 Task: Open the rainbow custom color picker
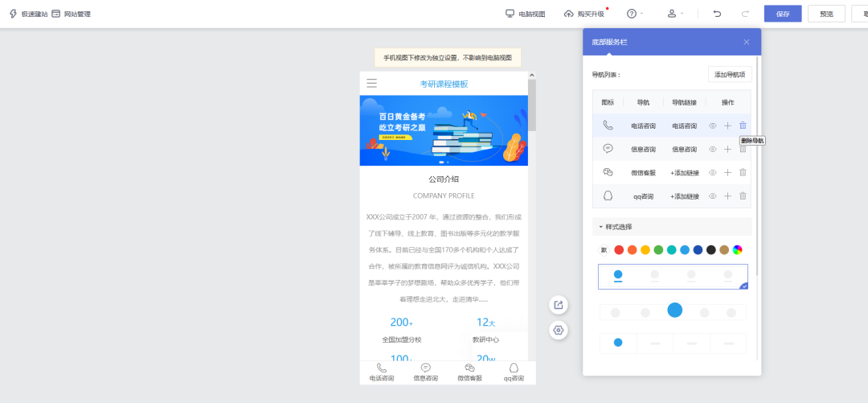coord(737,250)
